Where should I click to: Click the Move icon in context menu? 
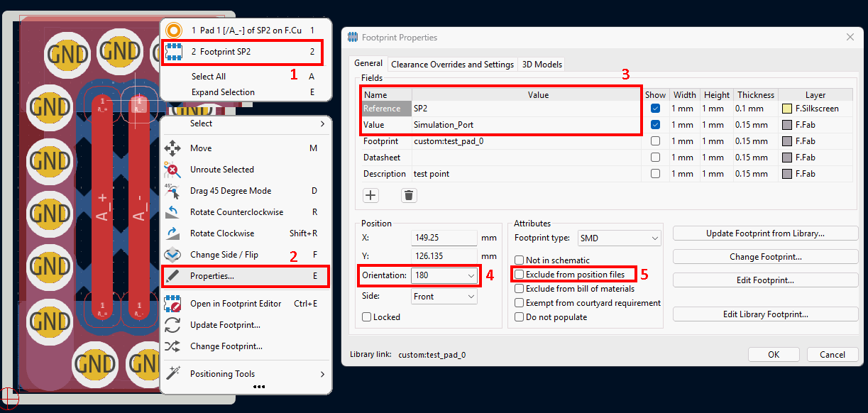tap(172, 148)
